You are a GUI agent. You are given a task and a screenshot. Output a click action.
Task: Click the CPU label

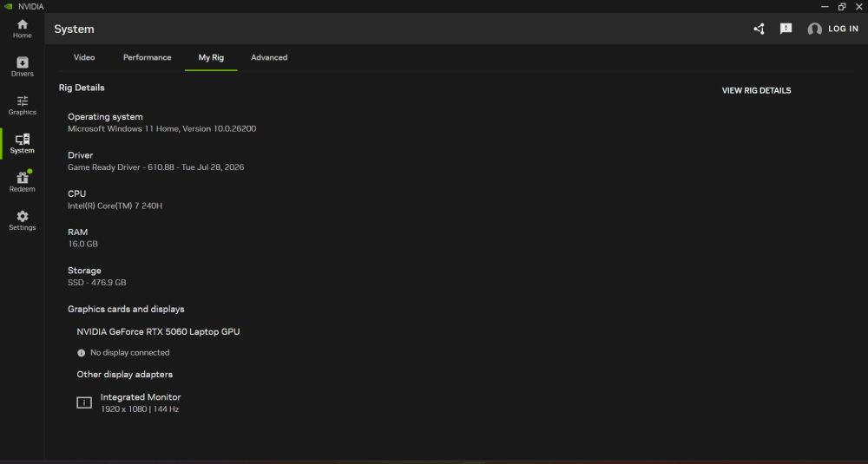(77, 193)
